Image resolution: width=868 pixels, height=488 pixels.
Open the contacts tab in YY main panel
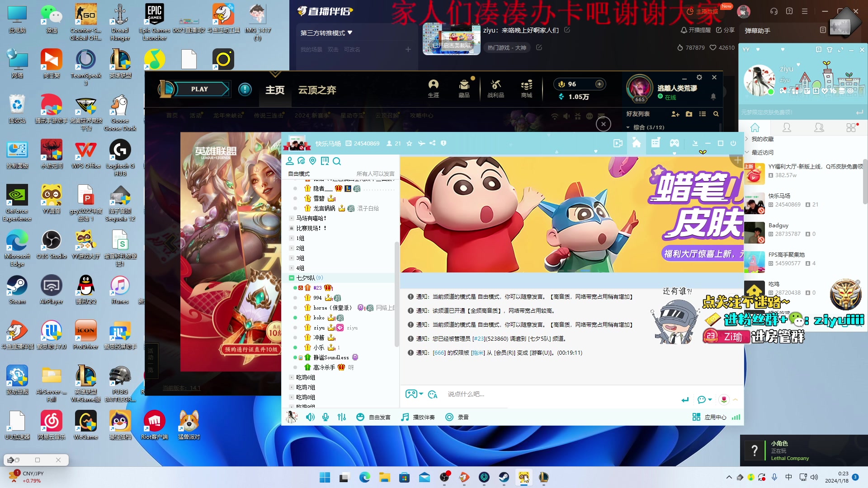pos(787,127)
